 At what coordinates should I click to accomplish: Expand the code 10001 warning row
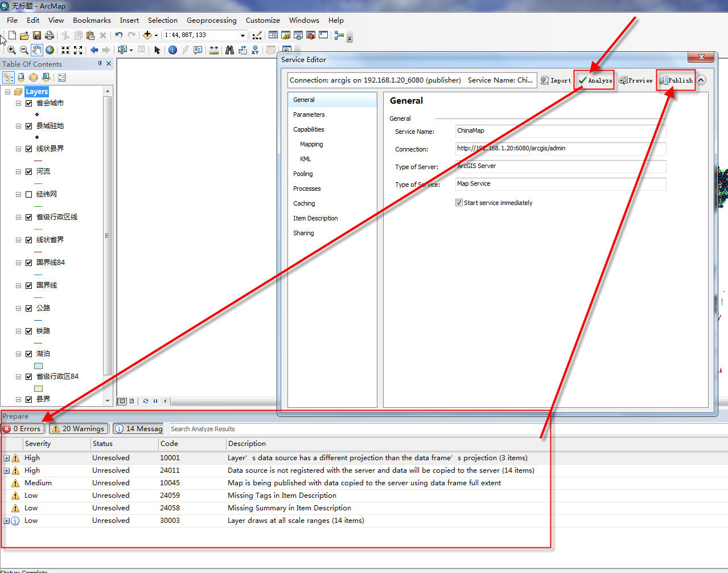click(x=6, y=458)
